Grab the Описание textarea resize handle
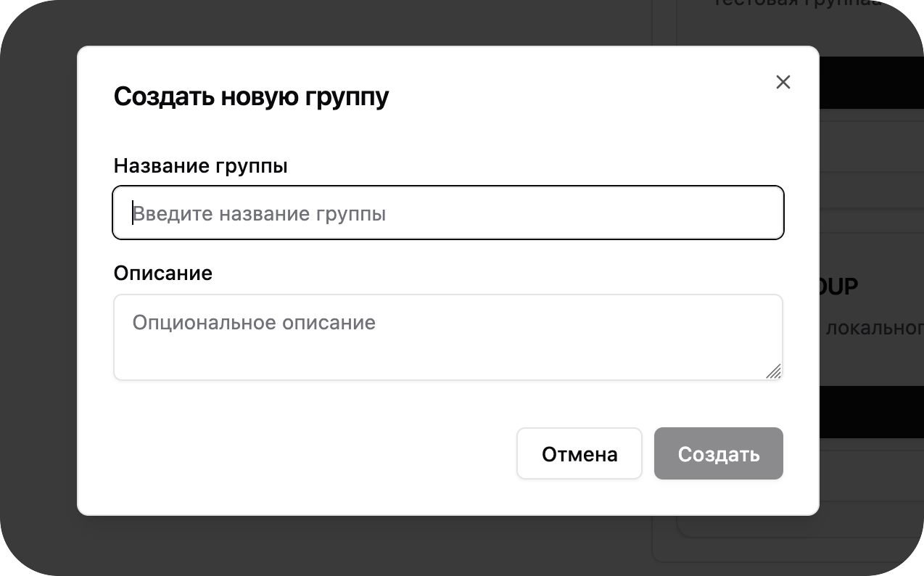The height and width of the screenshot is (576, 924). 774,371
